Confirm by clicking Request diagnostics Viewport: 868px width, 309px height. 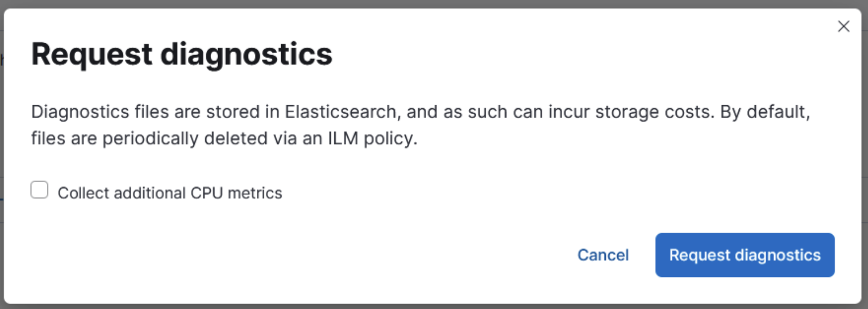(745, 255)
